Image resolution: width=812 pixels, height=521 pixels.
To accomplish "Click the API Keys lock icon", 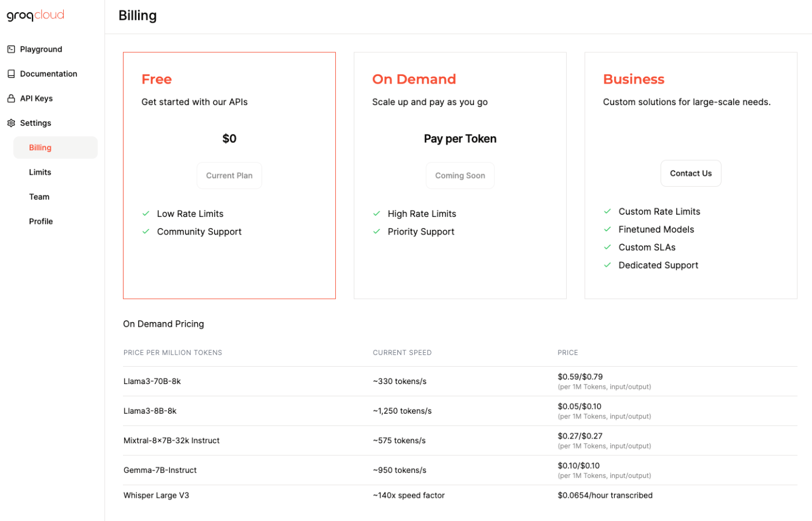I will pos(11,99).
